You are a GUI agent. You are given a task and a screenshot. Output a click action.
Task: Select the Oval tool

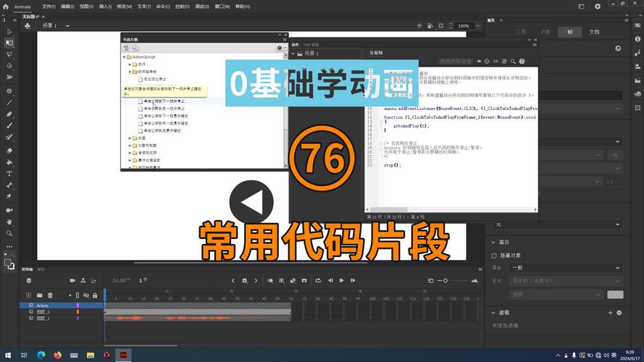coord(9,91)
